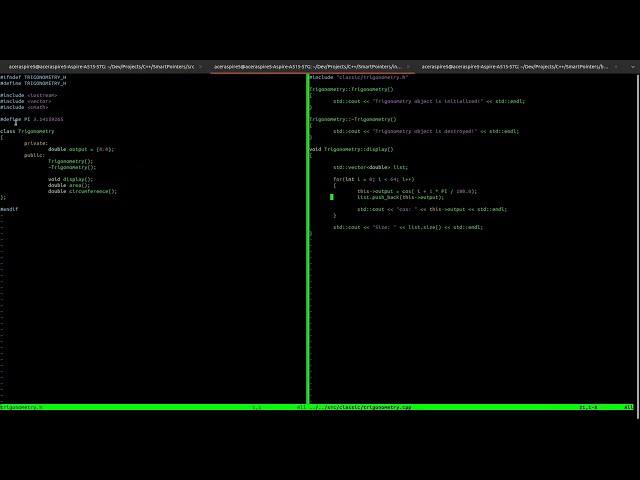Close the middle active terminal tab
Image resolution: width=640 pixels, height=480 pixels.
pyautogui.click(x=408, y=67)
